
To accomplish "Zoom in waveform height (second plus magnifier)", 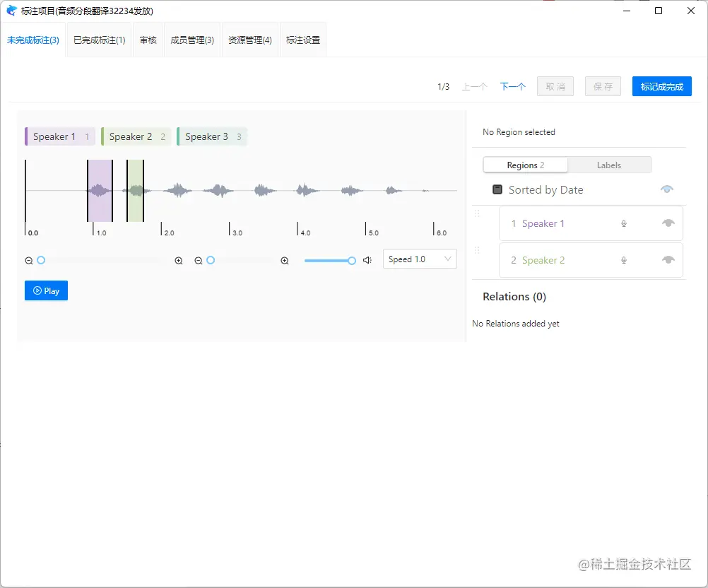I will 285,261.
